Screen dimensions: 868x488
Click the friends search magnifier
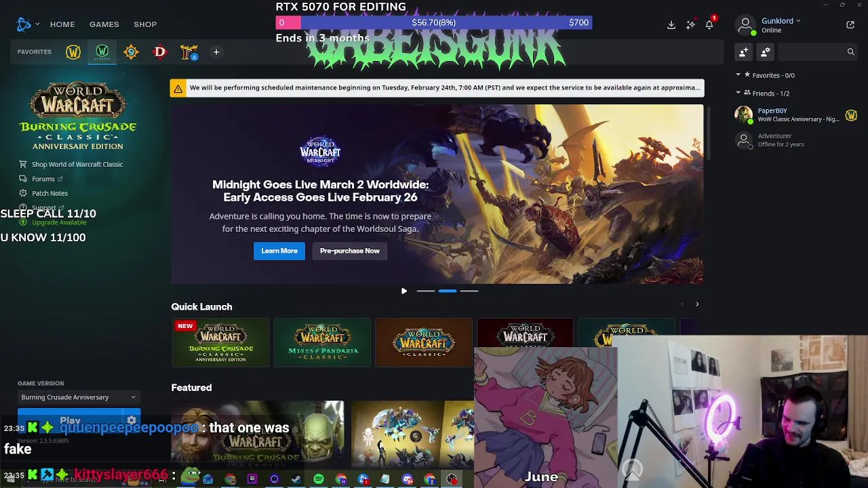850,52
